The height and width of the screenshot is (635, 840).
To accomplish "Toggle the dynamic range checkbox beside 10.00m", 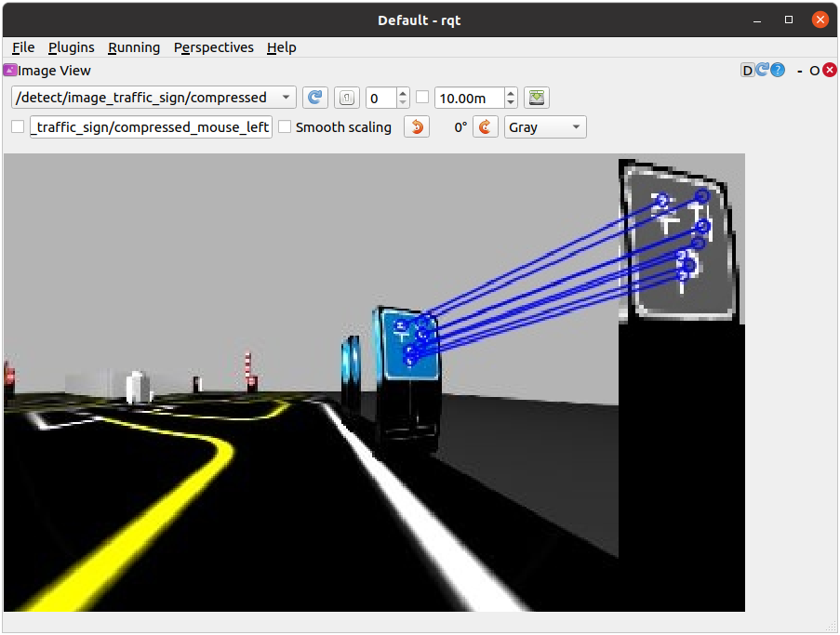I will point(423,98).
